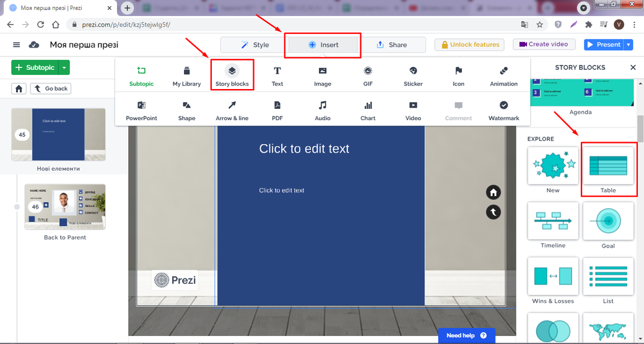
Task: Add a new Subtopic with green button
Action: click(x=35, y=67)
